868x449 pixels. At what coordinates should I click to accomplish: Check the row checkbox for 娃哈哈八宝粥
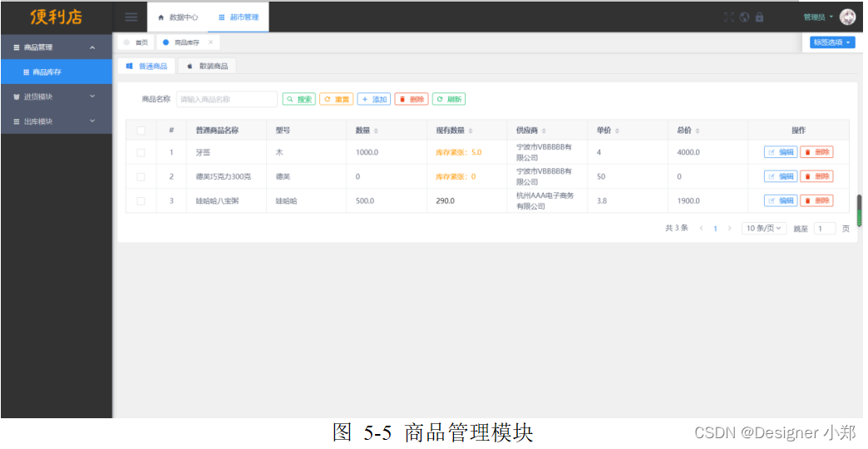coord(141,201)
